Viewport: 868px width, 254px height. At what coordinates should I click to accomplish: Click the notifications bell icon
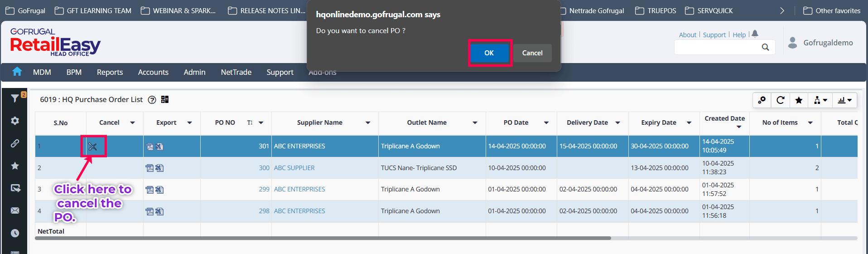(755, 34)
